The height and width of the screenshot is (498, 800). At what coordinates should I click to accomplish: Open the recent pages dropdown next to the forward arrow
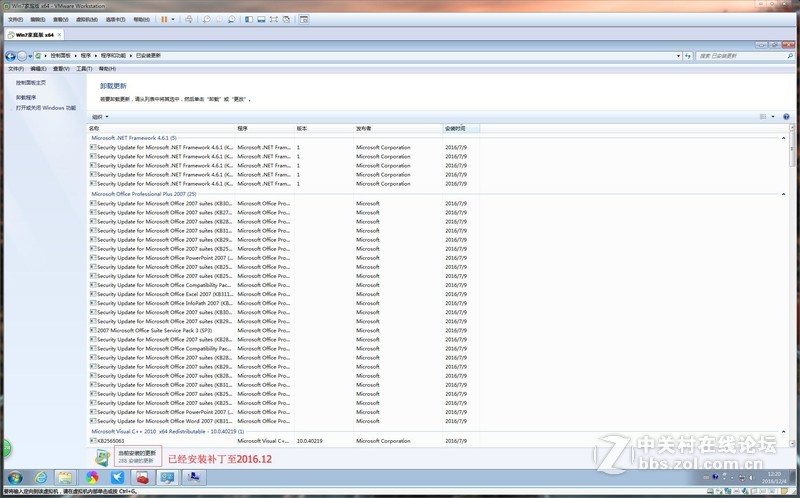(x=30, y=56)
